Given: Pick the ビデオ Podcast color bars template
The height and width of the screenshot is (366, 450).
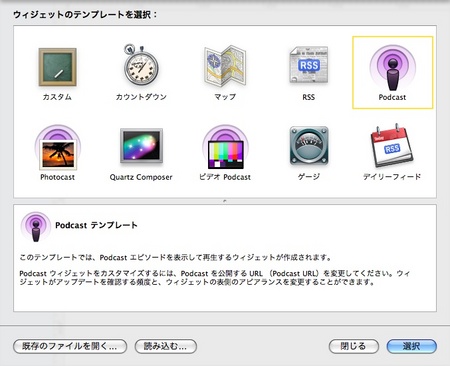Looking at the screenshot, I should pyautogui.click(x=225, y=147).
